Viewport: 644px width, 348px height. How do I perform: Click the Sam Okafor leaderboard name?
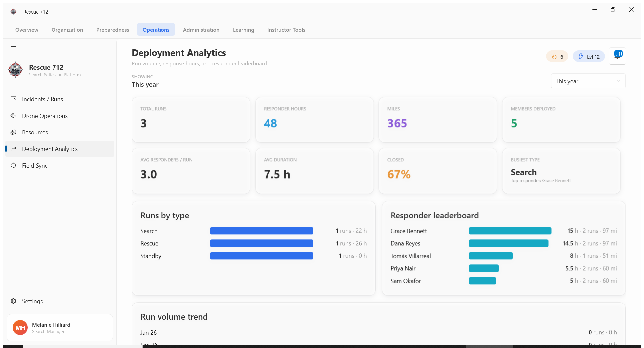tap(406, 281)
